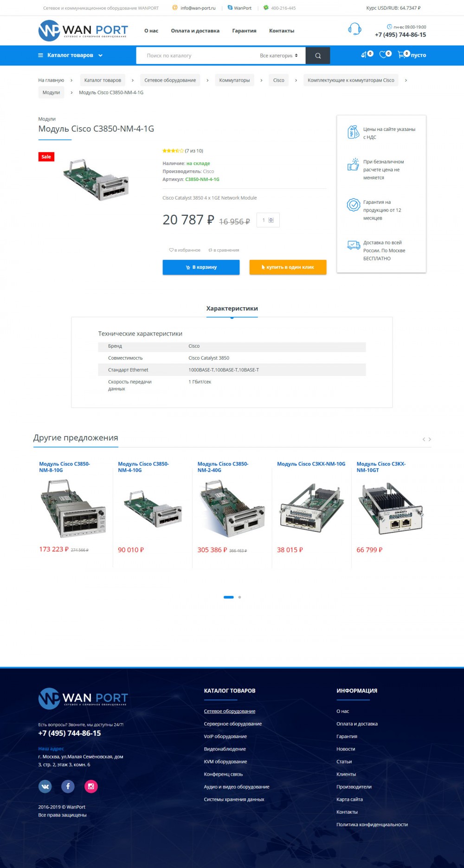Open footer link Видеонаблюдение
This screenshot has width=464, height=868.
pos(225,749)
